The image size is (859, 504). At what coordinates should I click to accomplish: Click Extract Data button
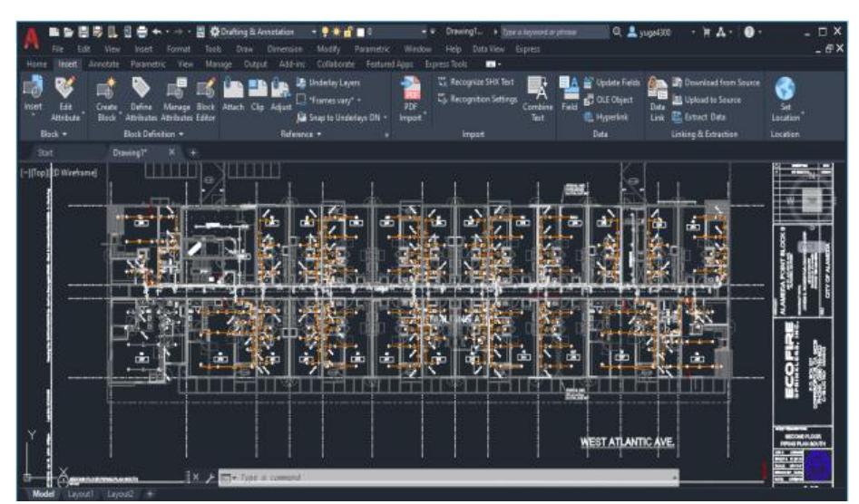click(698, 117)
